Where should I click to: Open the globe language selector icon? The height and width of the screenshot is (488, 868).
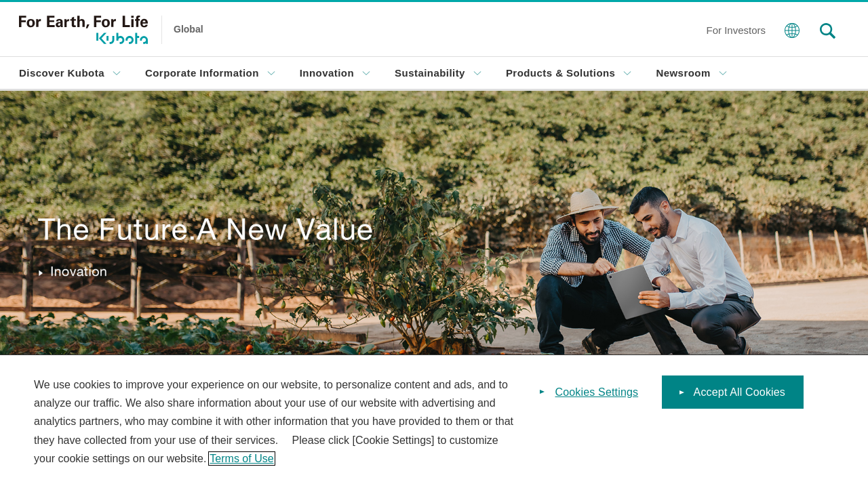792,30
